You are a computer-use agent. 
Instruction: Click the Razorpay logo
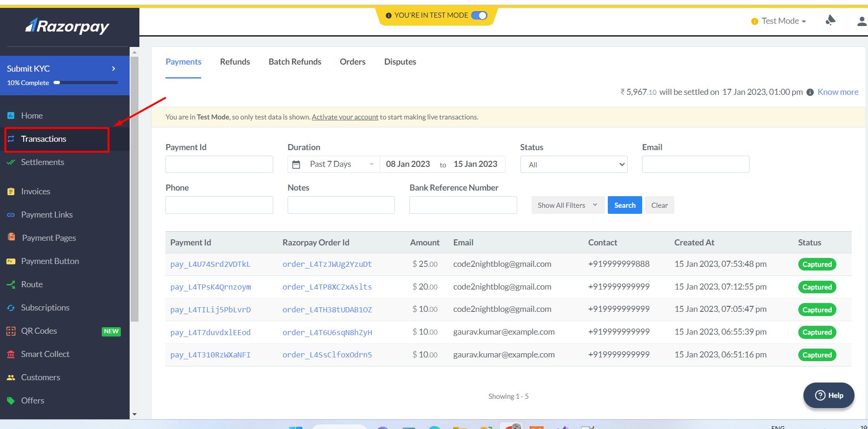(x=67, y=26)
